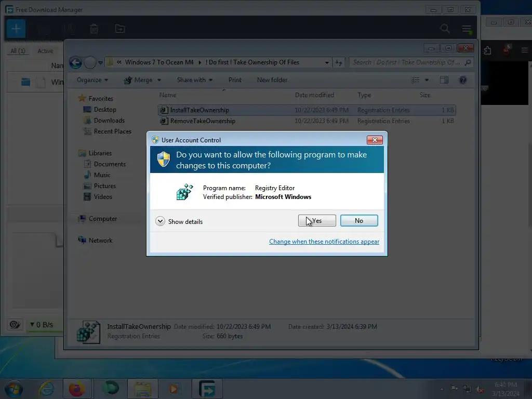
Task: Click the Registry Editor program icon
Action: (x=184, y=192)
